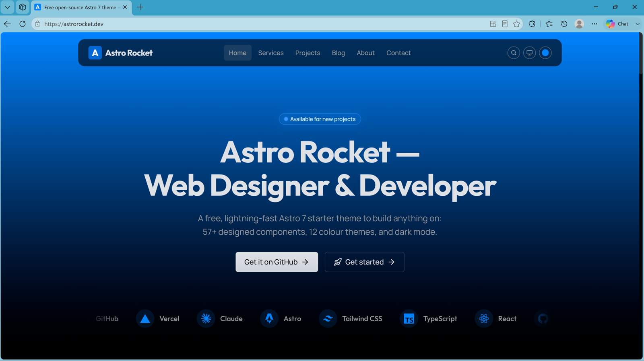Image resolution: width=644 pixels, height=361 pixels.
Task: Open the user profile avatar
Action: (579, 24)
